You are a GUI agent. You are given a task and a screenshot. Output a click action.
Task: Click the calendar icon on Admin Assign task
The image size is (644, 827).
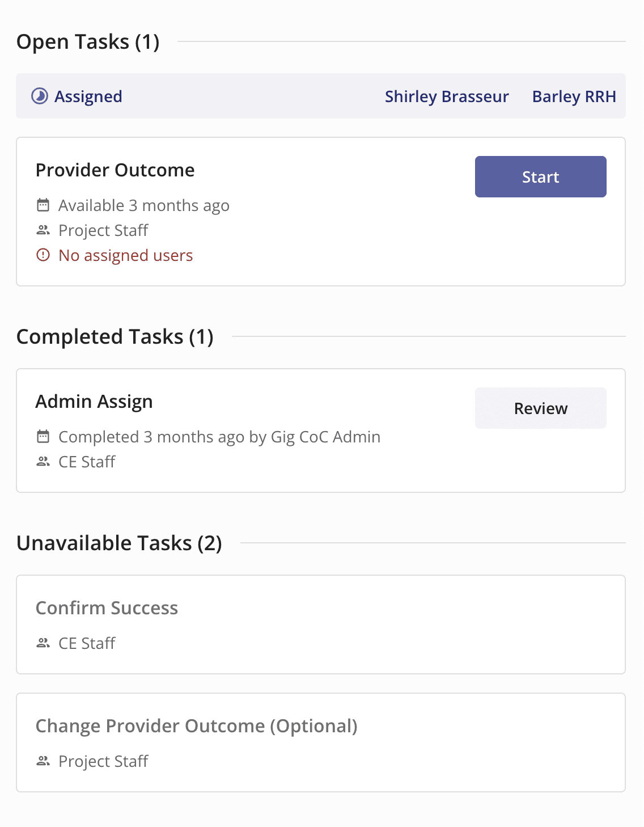[43, 437]
